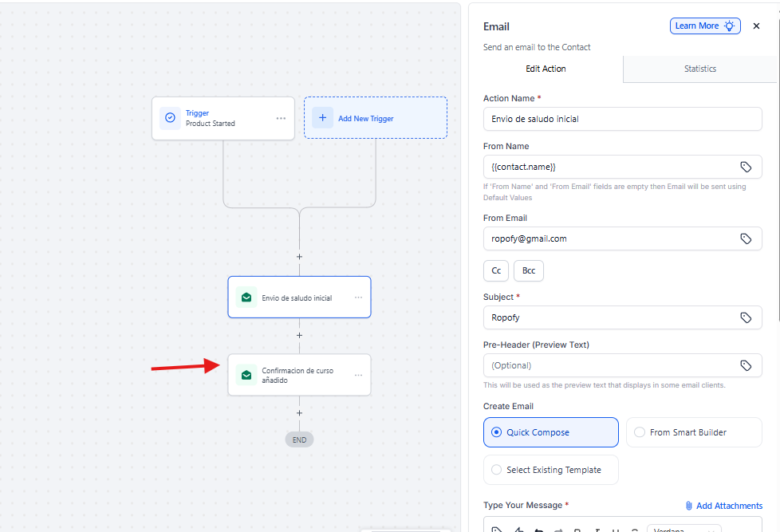Open the tag picker in Subject field
780x532 pixels.
[x=746, y=317]
